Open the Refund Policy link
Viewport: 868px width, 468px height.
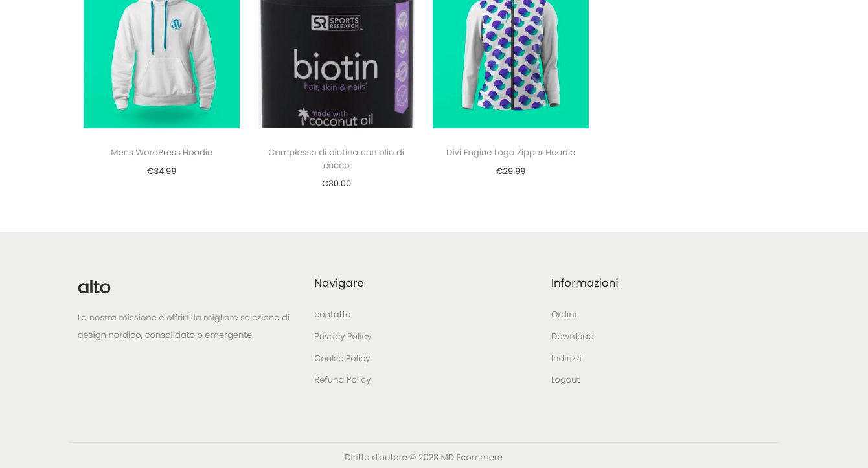342,380
